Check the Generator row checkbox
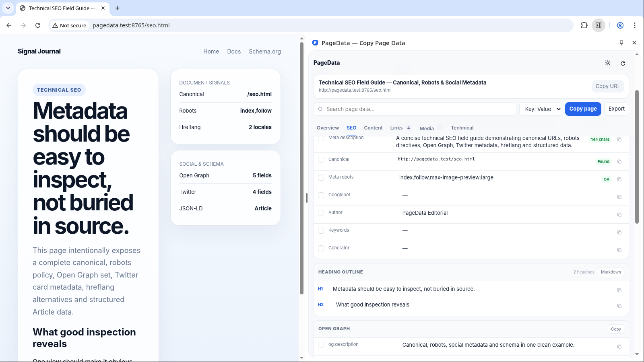This screenshot has height=362, width=644. click(x=321, y=248)
